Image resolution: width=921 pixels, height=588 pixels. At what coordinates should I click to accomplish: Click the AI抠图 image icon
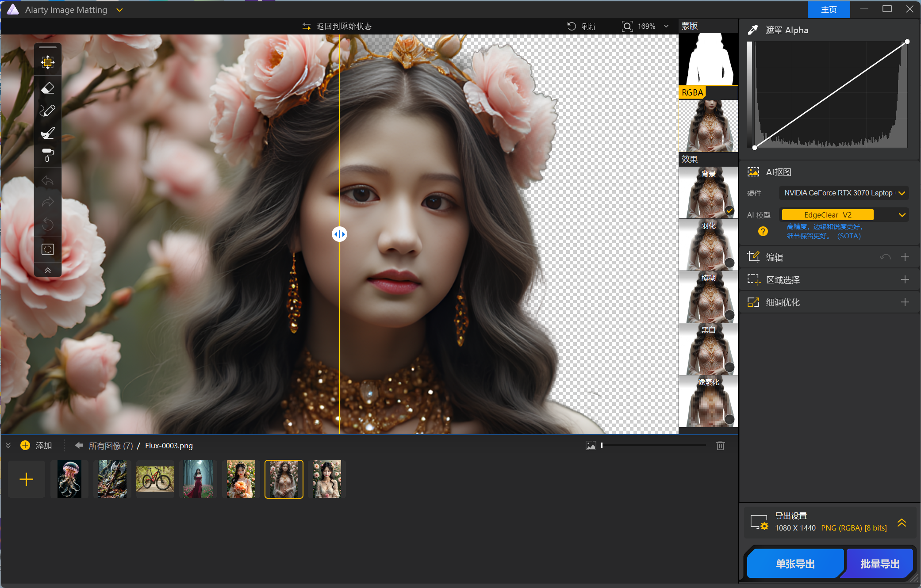pyautogui.click(x=753, y=172)
